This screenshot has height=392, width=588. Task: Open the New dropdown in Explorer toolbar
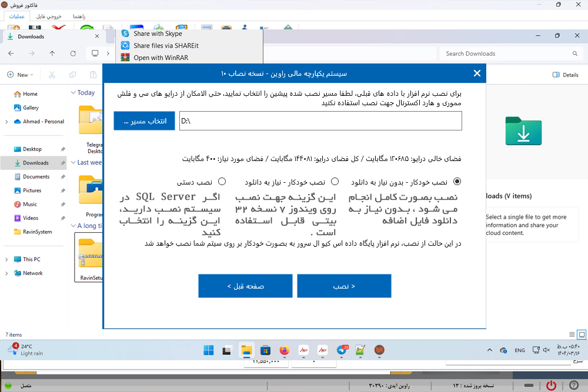click(x=21, y=75)
